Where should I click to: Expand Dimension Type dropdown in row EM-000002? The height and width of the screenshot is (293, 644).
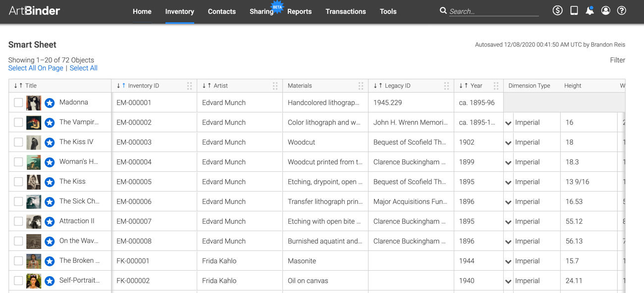tap(508, 123)
